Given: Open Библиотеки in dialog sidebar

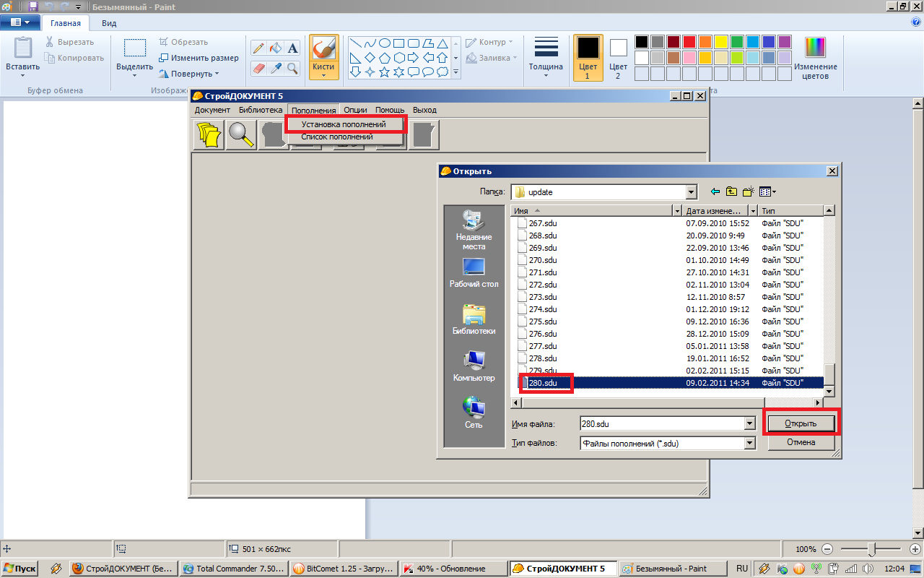Looking at the screenshot, I should (x=474, y=319).
